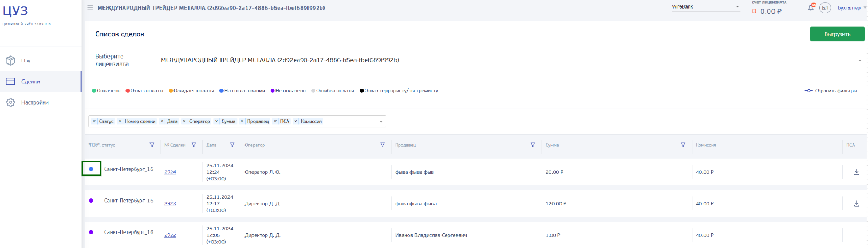Open deal number 2922 link
This screenshot has width=868, height=248.
tap(170, 235)
